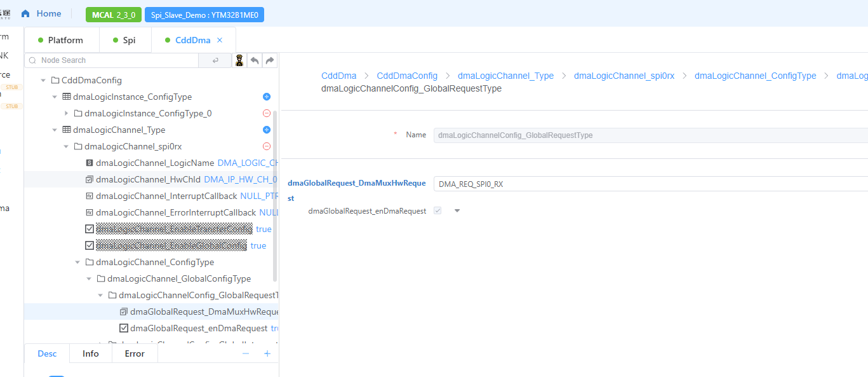Open dropdown arrow next to enDmaRequest checkbox
Image resolution: width=868 pixels, height=377 pixels.
457,211
